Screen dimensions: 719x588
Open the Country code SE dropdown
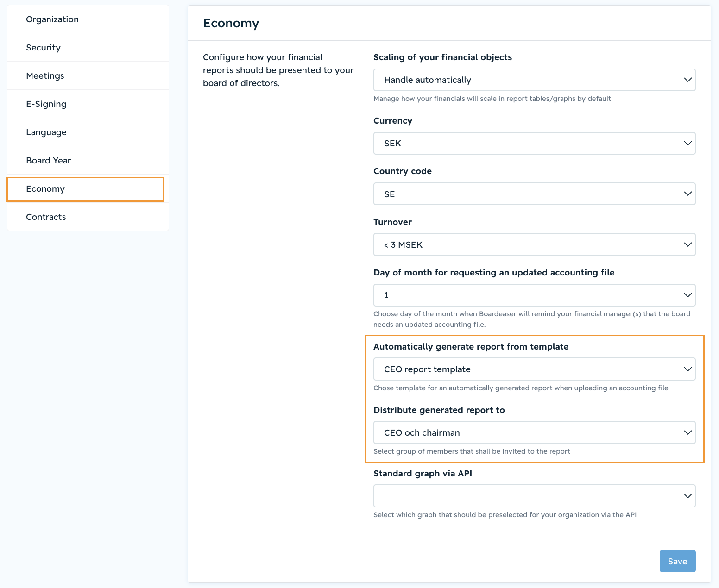tap(534, 194)
